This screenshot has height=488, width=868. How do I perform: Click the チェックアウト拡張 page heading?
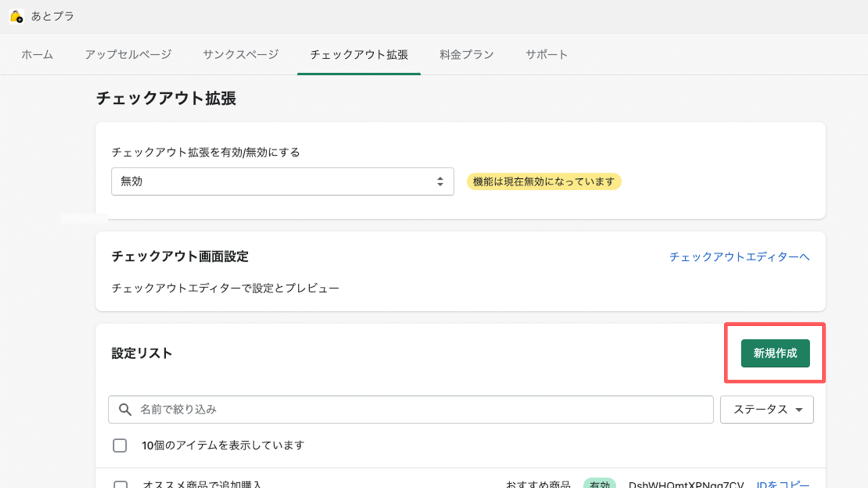[x=166, y=98]
